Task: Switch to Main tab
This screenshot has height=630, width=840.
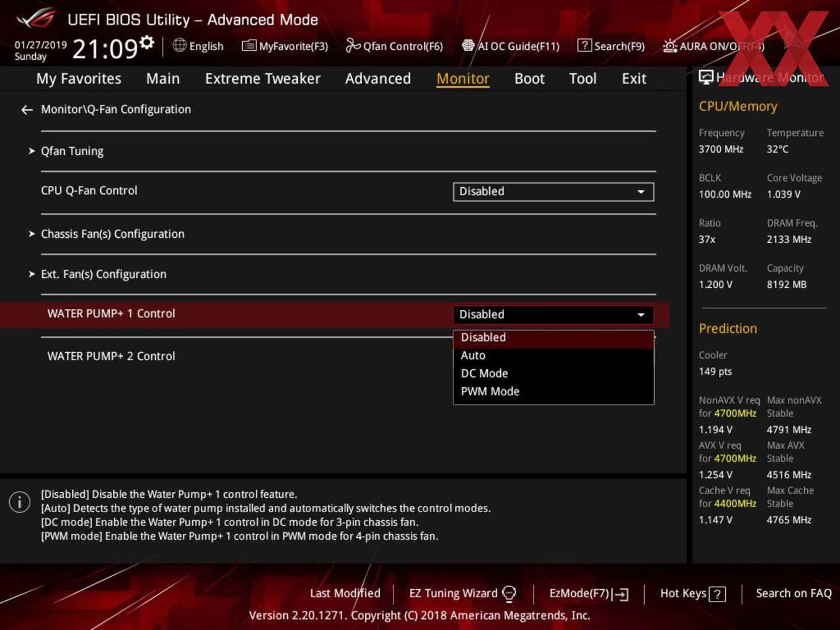Action: click(163, 78)
